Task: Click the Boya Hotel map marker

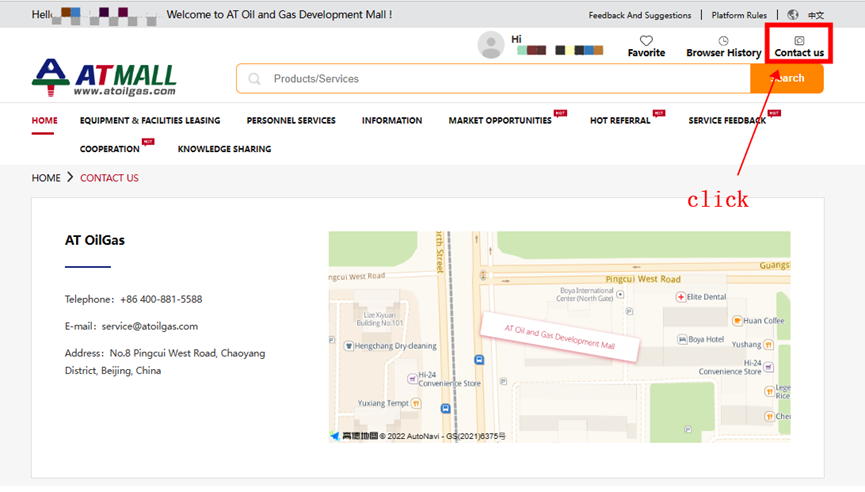Action: [x=682, y=339]
